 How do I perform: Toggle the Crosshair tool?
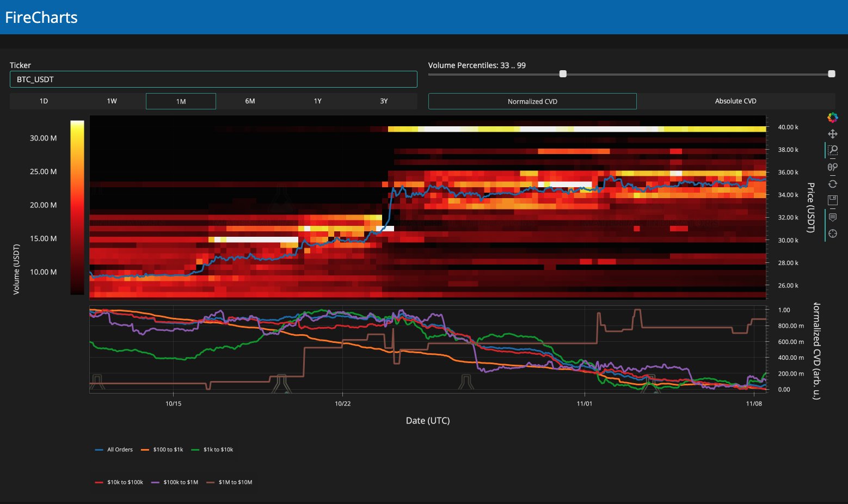click(832, 233)
